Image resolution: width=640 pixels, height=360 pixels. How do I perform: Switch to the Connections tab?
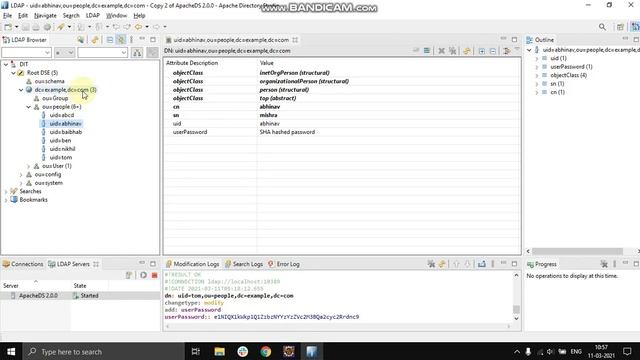click(23, 264)
